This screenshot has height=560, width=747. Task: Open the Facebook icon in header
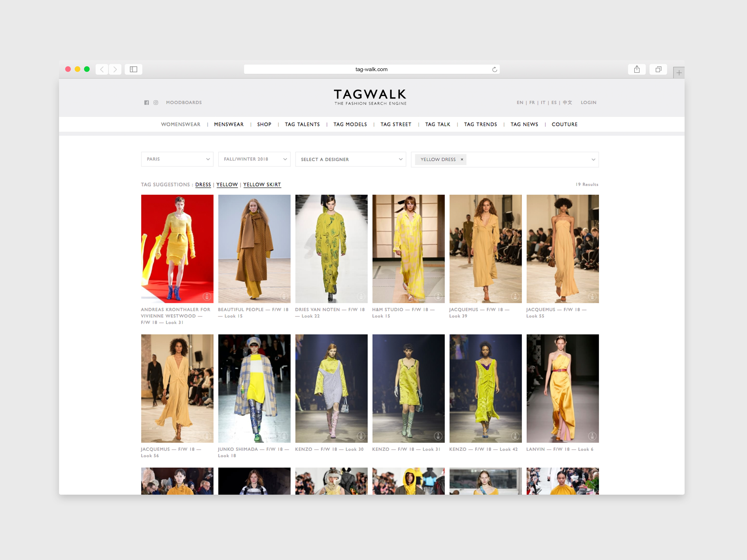147,103
